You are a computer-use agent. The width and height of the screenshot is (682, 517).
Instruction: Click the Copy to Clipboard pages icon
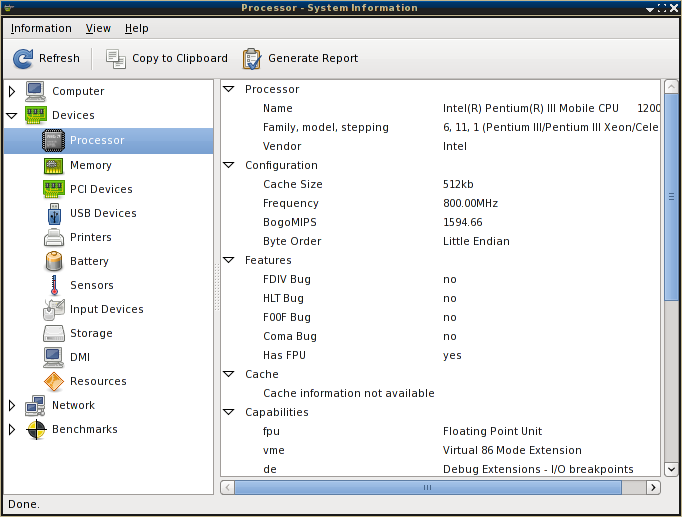[x=115, y=58]
